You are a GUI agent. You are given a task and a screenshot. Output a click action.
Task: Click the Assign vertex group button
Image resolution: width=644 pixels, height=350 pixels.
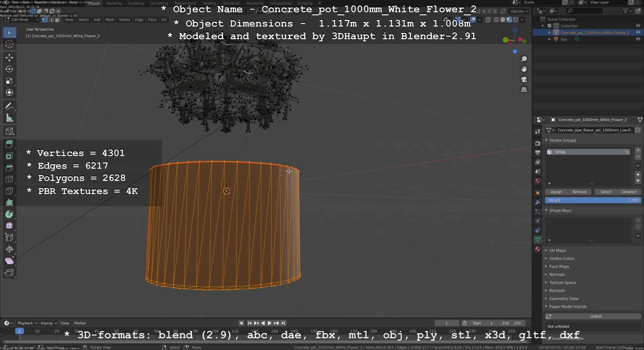coord(556,192)
